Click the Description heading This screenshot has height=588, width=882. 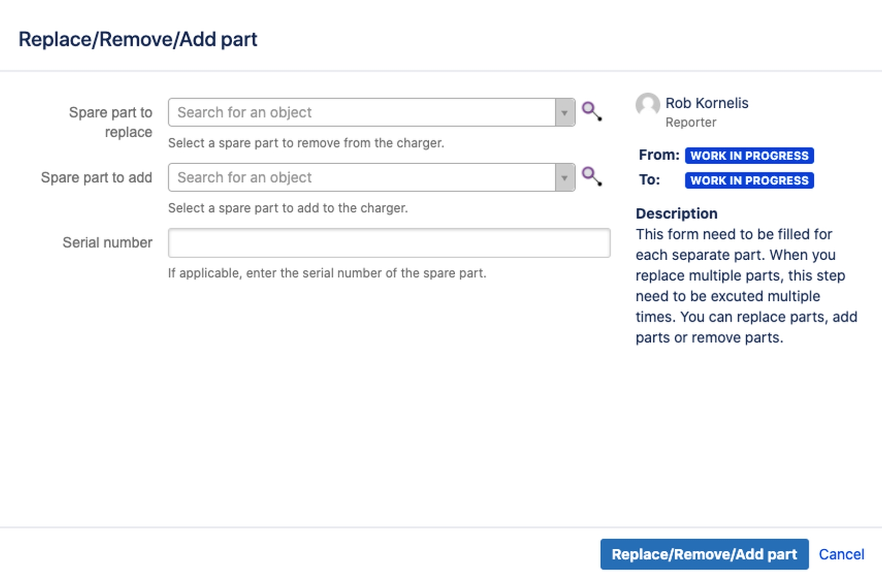(676, 214)
